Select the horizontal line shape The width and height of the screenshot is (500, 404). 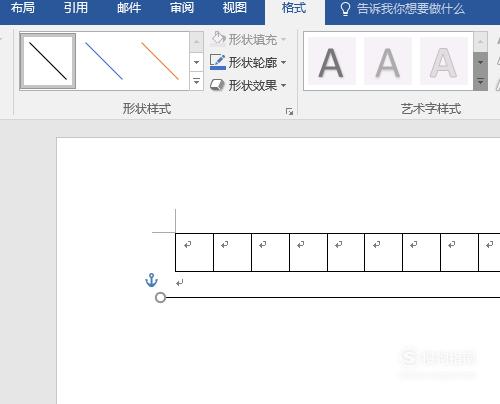coord(333,297)
